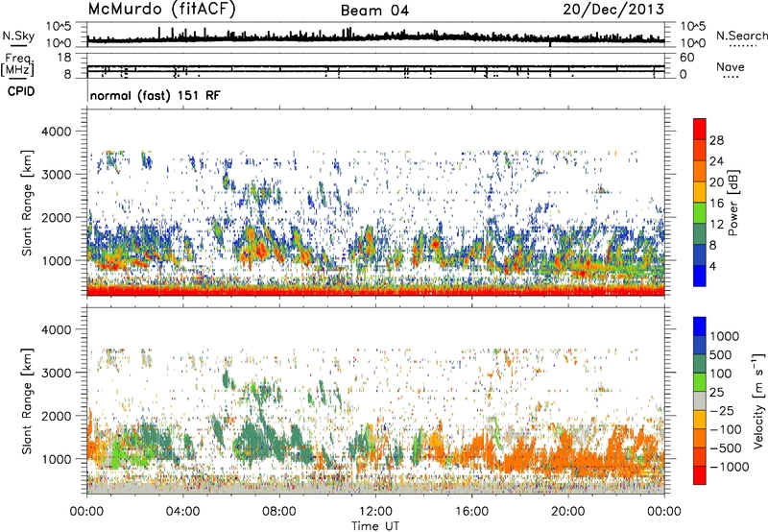768x532 pixels.
Task: Click the 'Slant Range [km]' label of velocity plot
Action: [x=27, y=400]
